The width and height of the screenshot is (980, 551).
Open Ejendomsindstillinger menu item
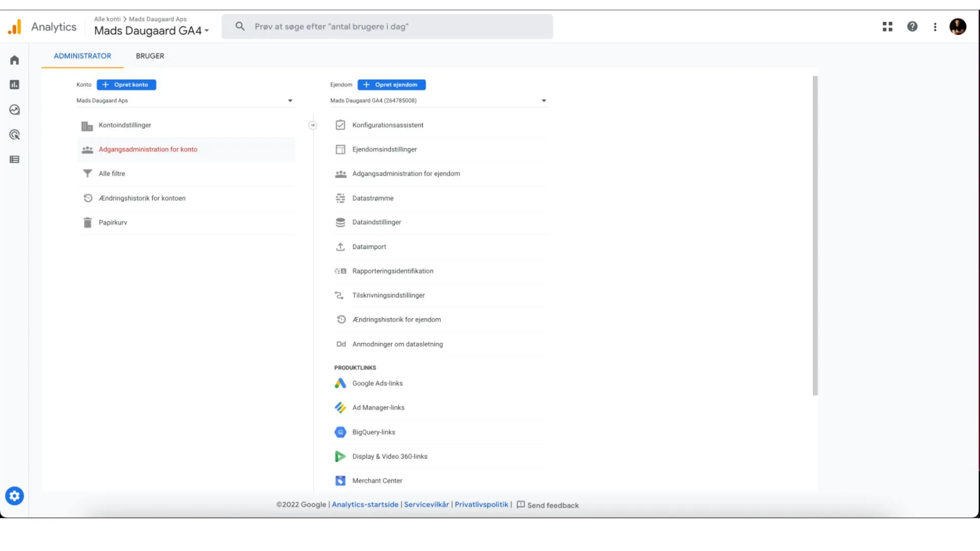440,149
